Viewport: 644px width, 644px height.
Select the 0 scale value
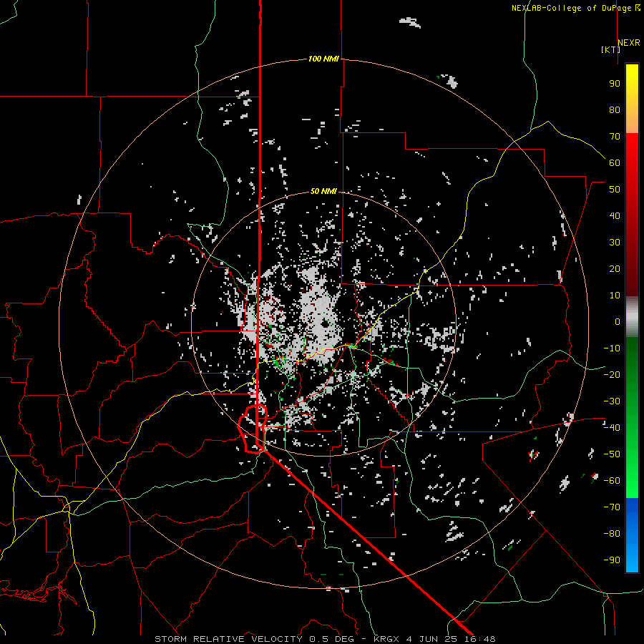[618, 322]
